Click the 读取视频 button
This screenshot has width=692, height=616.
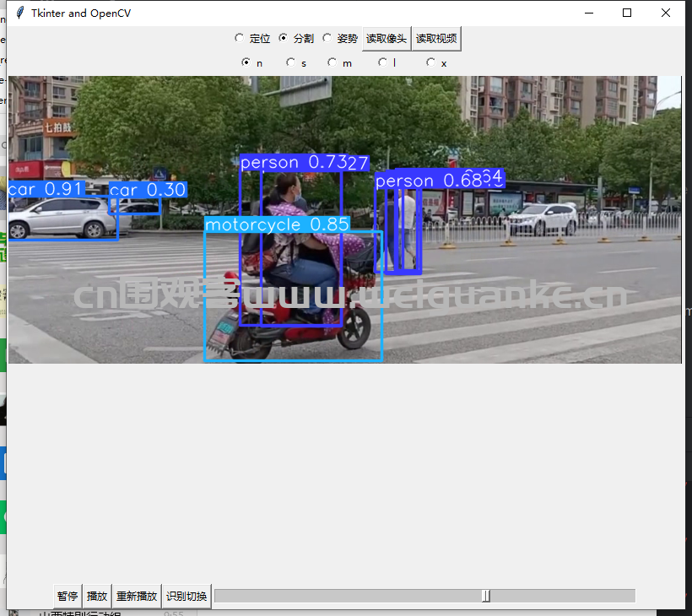(x=436, y=39)
